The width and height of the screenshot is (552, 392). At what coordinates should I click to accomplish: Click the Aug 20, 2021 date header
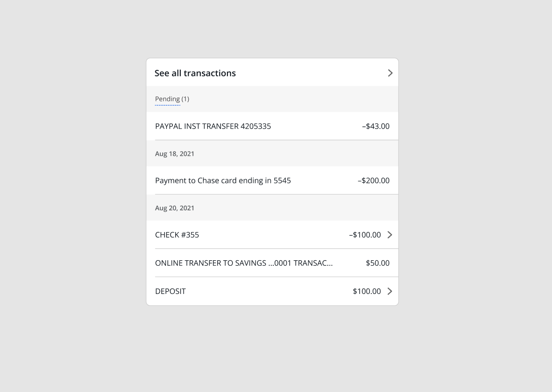click(x=174, y=208)
